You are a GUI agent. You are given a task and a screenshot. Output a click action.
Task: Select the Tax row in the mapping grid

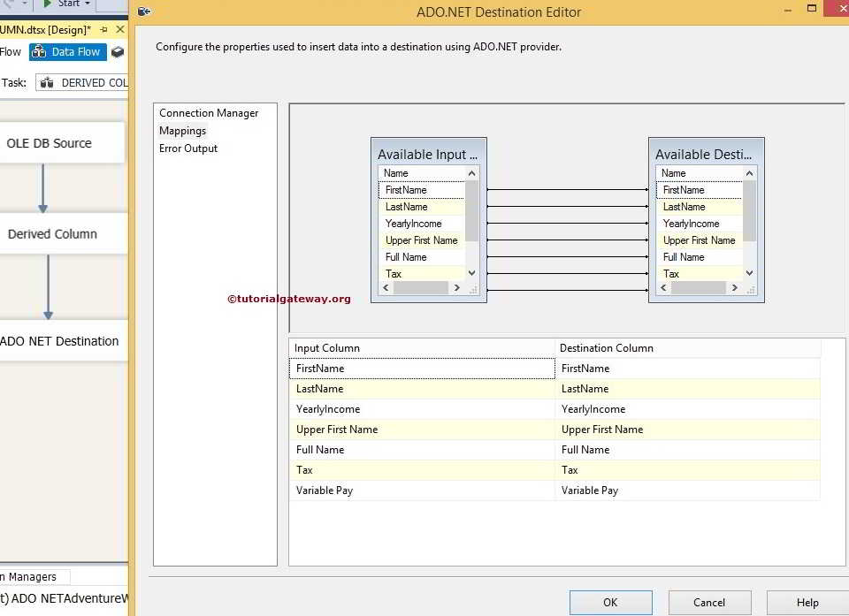pyautogui.click(x=422, y=469)
